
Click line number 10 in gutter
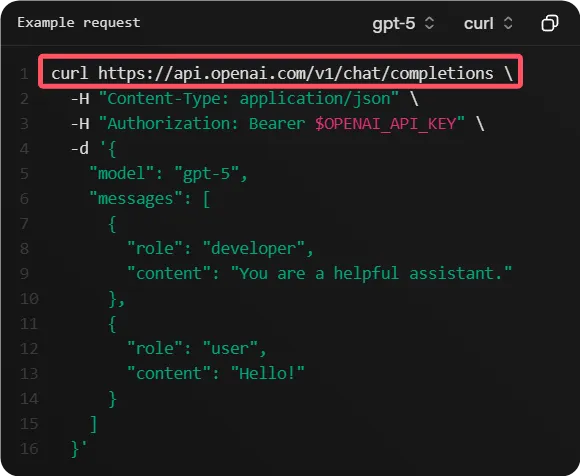[x=29, y=298]
